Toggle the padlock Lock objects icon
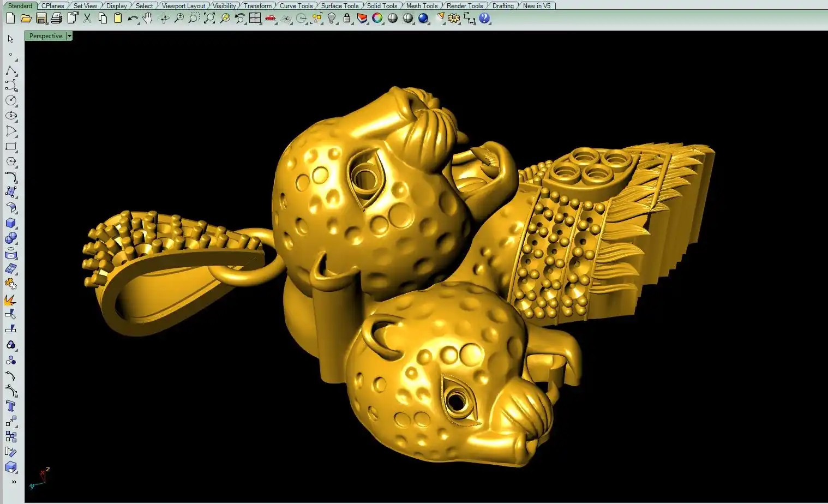Viewport: 828px width, 504px height. [x=347, y=19]
